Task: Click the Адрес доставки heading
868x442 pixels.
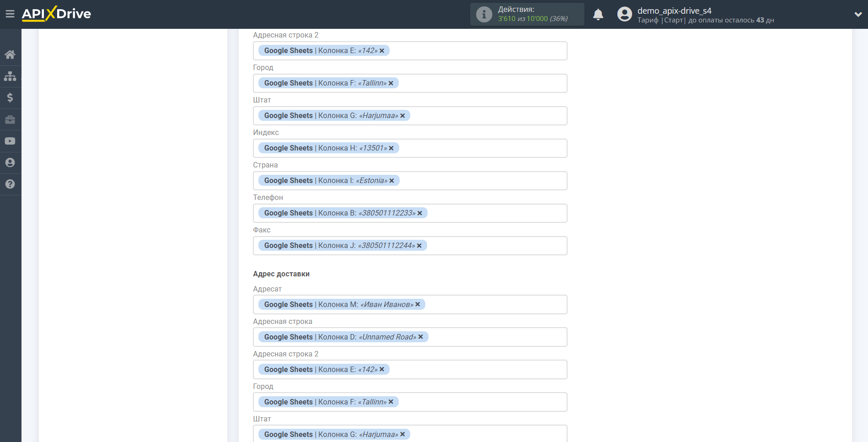Action: pyautogui.click(x=281, y=274)
